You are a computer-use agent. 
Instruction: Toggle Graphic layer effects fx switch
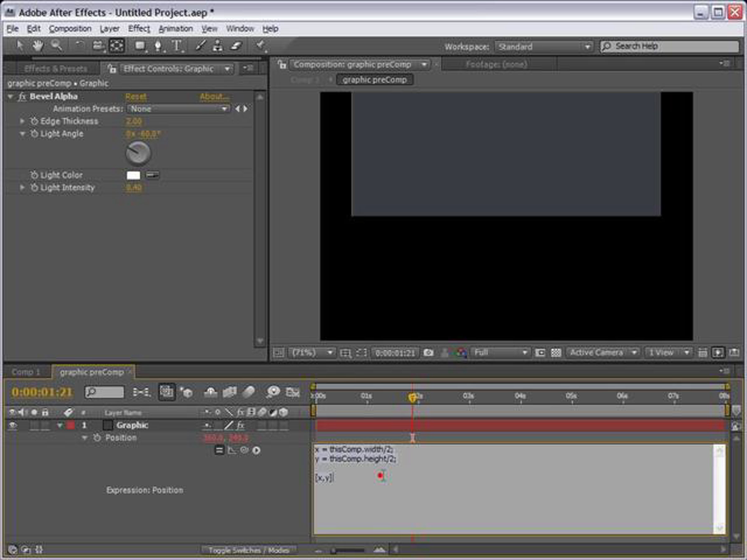click(241, 425)
